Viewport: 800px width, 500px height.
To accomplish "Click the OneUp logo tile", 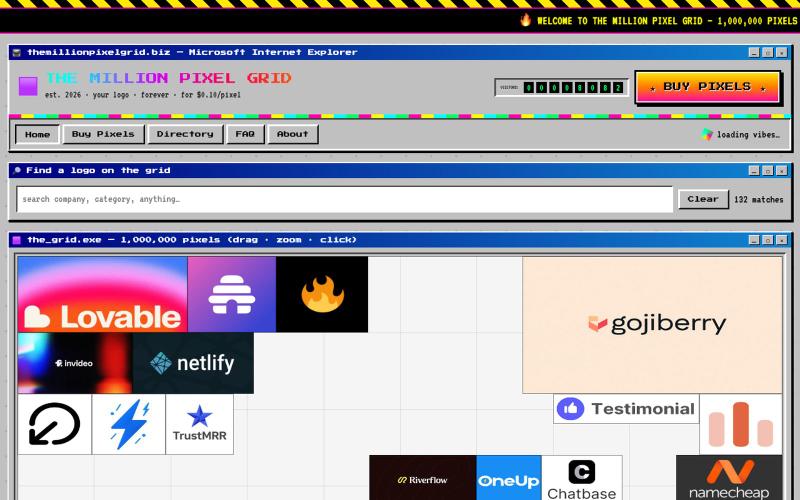I will tap(509, 478).
